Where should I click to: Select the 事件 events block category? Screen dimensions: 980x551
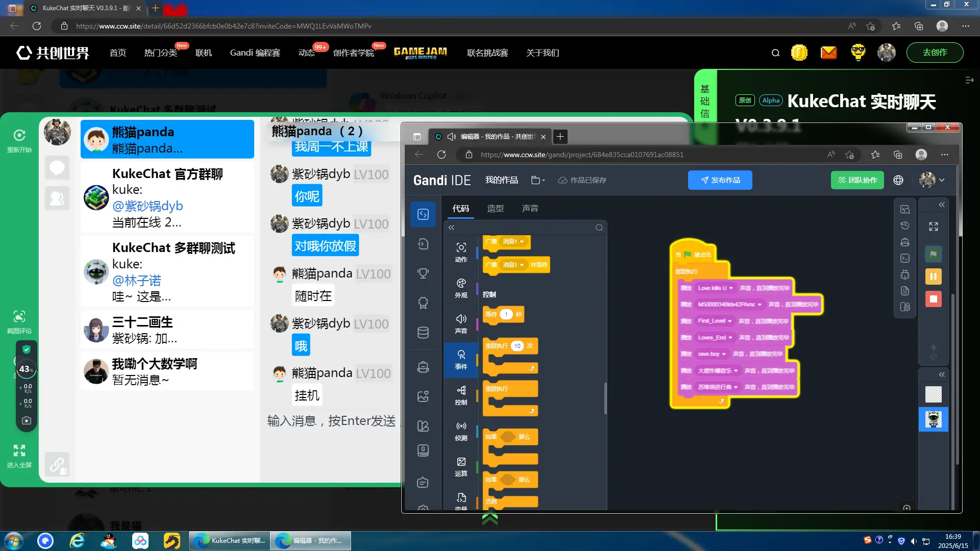tap(461, 360)
